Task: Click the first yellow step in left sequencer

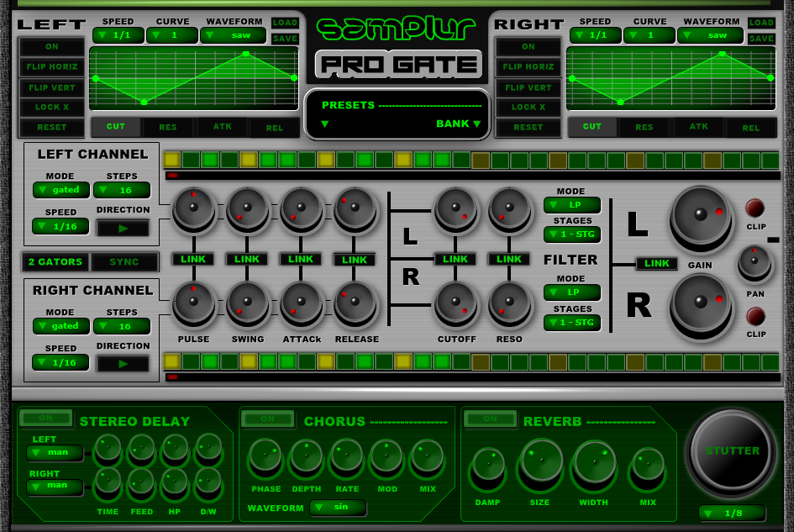Action: [x=172, y=161]
